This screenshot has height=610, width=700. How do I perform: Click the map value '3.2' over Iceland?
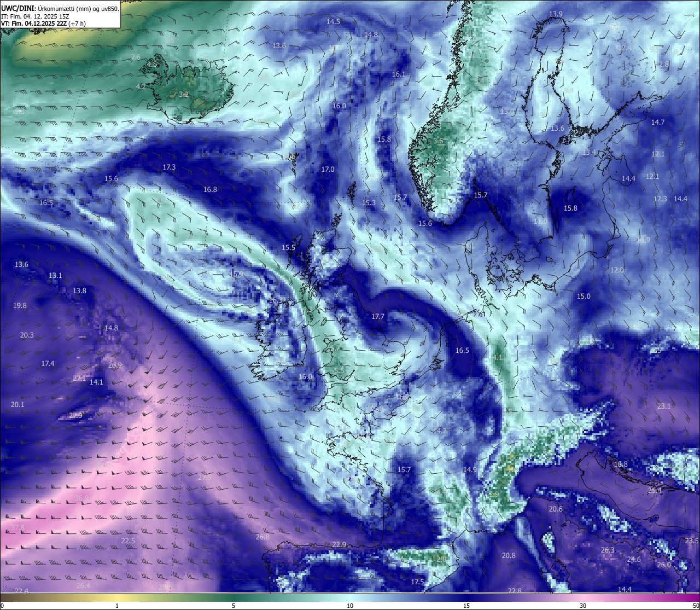pyautogui.click(x=184, y=95)
